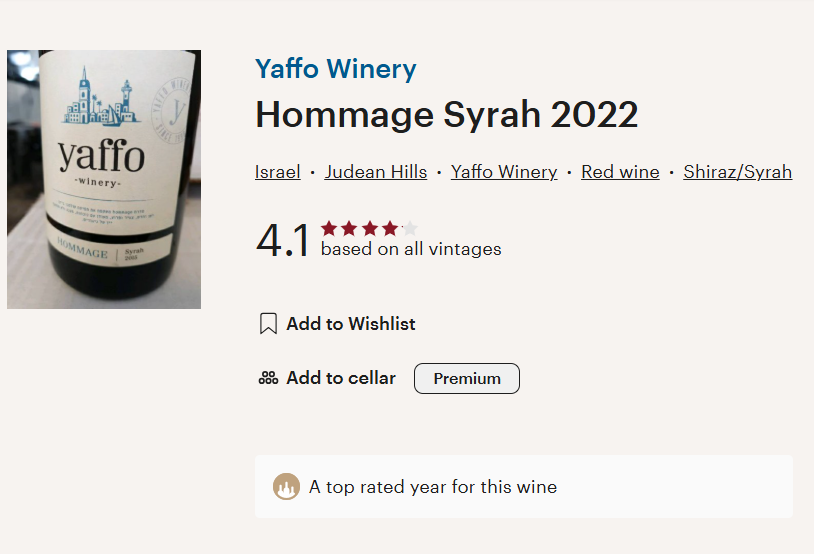The image size is (814, 556).
Task: Browse the Red wine category link
Action: [620, 172]
